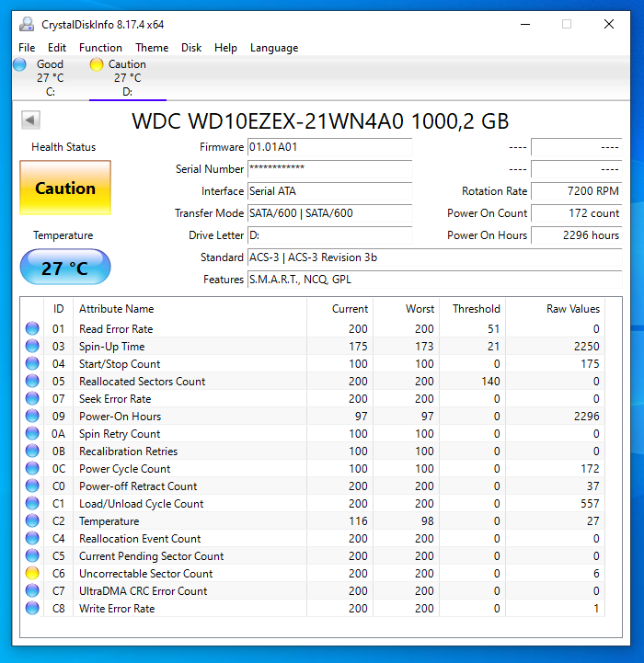Open the Theme menu
This screenshot has height=663, width=644.
tap(152, 48)
